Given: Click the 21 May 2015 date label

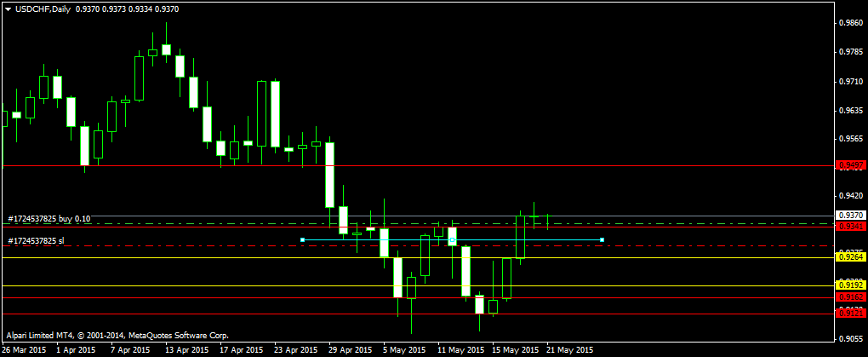Looking at the screenshot, I should tap(569, 350).
